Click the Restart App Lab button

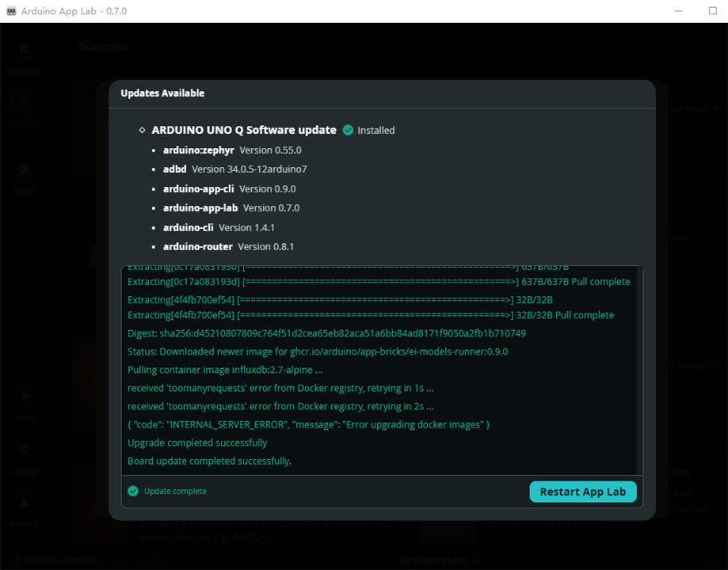pyautogui.click(x=583, y=492)
